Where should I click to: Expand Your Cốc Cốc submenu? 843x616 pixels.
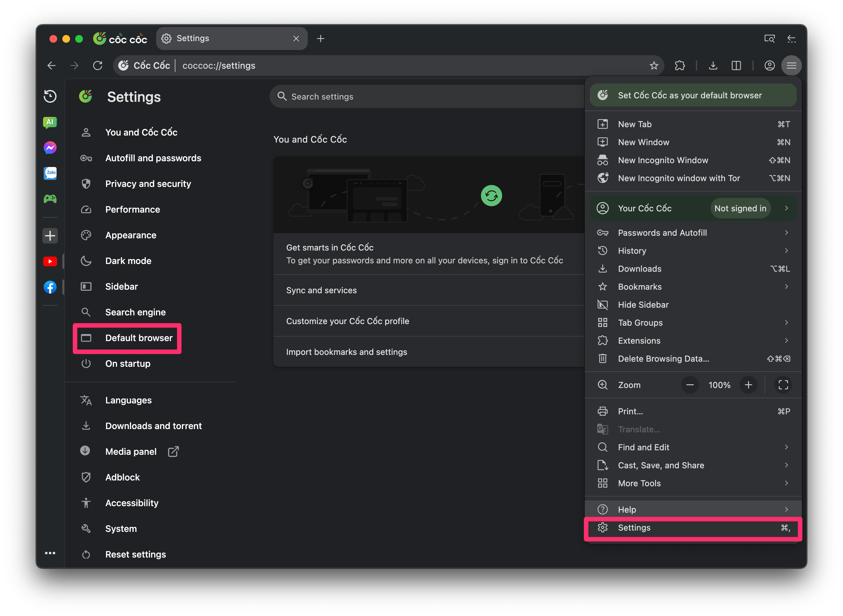[x=786, y=208]
